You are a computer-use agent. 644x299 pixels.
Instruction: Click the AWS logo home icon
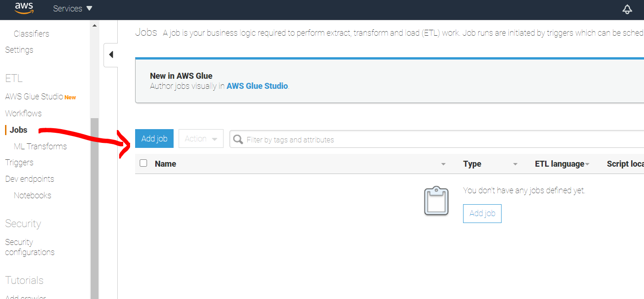coord(23,7)
